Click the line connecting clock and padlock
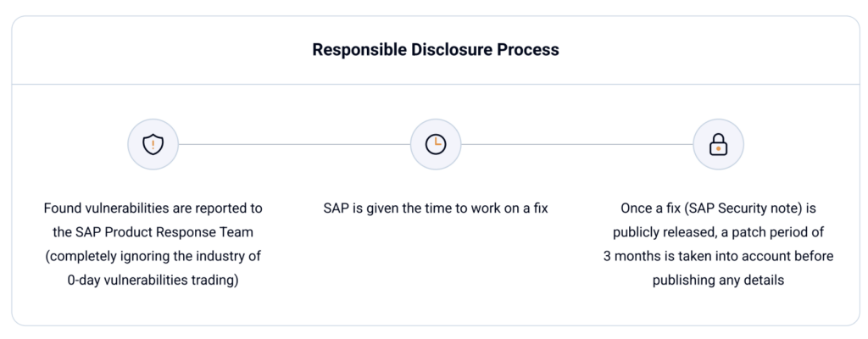 576,144
